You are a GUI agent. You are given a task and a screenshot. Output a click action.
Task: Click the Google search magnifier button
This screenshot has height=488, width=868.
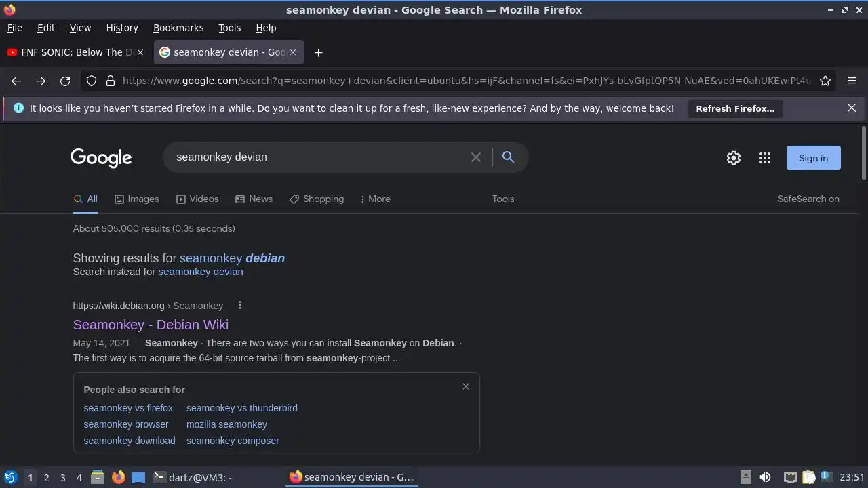tap(508, 157)
